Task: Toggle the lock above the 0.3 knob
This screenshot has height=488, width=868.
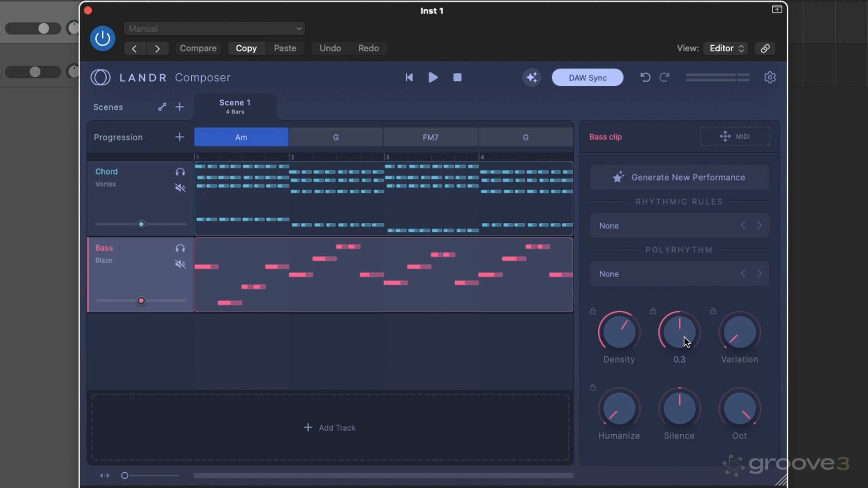Action: (x=653, y=311)
